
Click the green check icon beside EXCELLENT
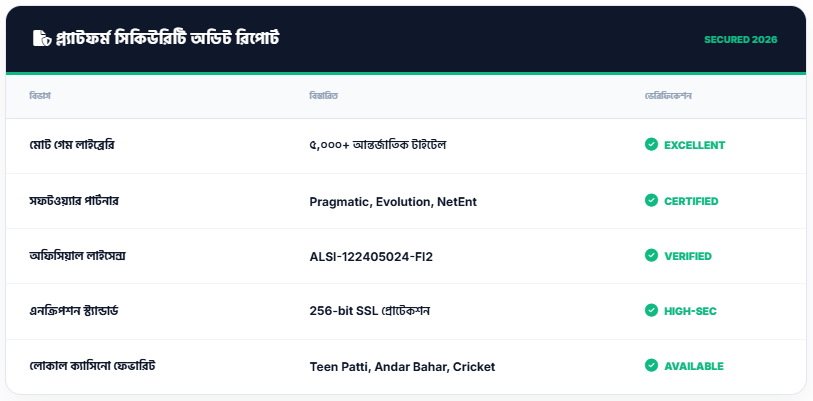[651, 145]
